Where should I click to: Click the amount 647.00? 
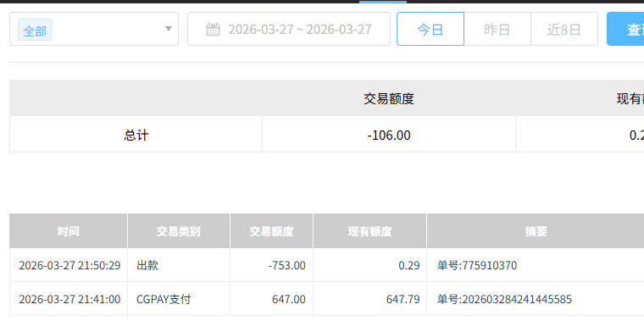click(x=289, y=299)
